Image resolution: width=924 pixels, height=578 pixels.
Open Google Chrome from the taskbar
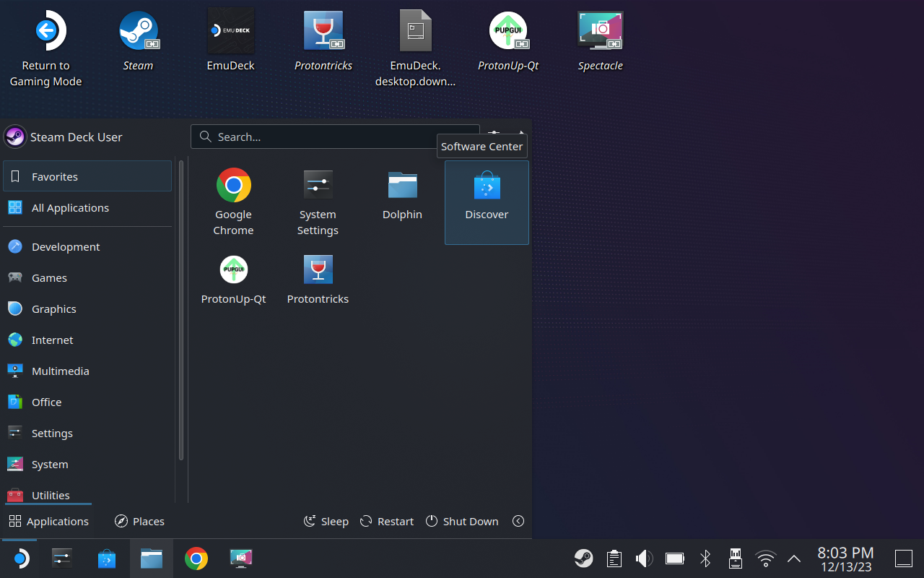196,558
